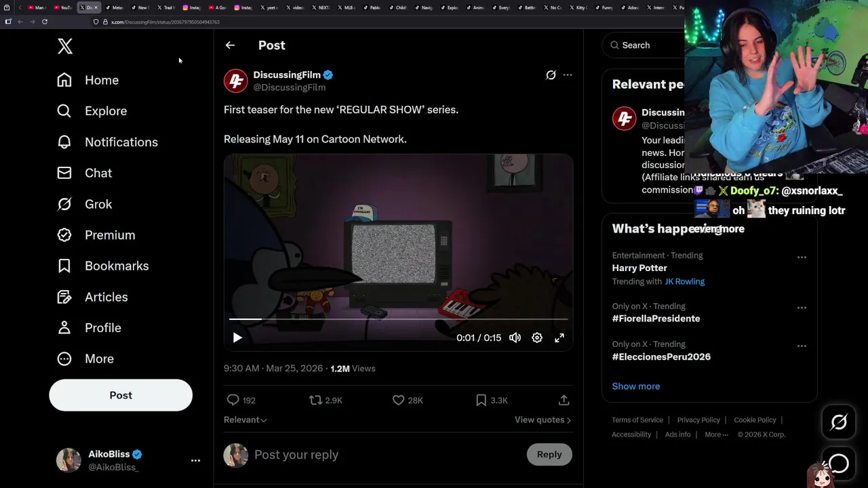868x488 pixels.
Task: Expand the footer More menu
Action: 716,435
